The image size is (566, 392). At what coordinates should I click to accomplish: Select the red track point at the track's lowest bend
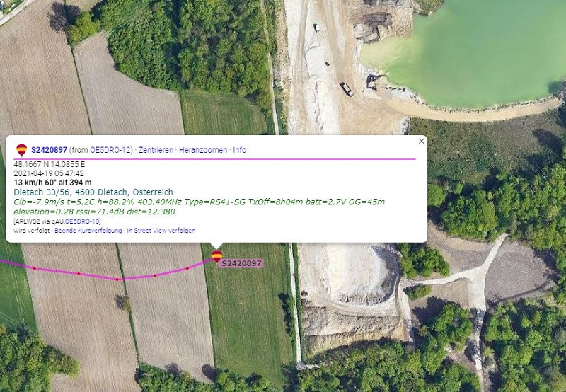[117, 279]
